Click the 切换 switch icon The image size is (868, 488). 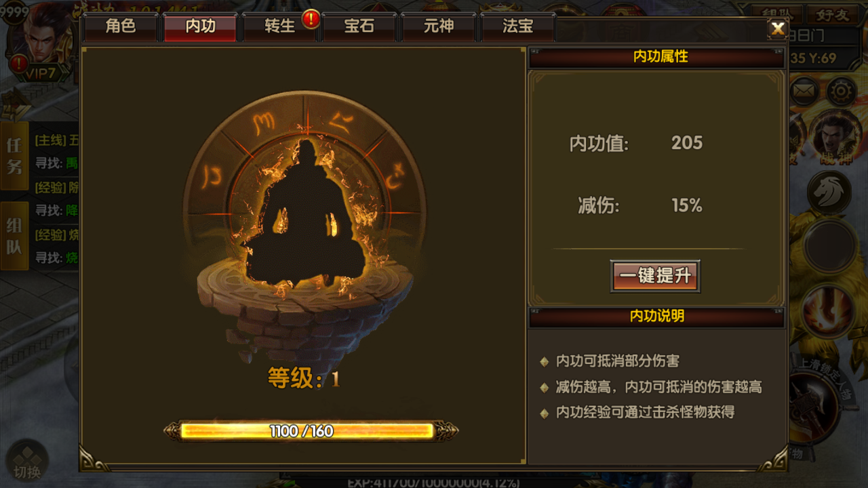pyautogui.click(x=26, y=462)
